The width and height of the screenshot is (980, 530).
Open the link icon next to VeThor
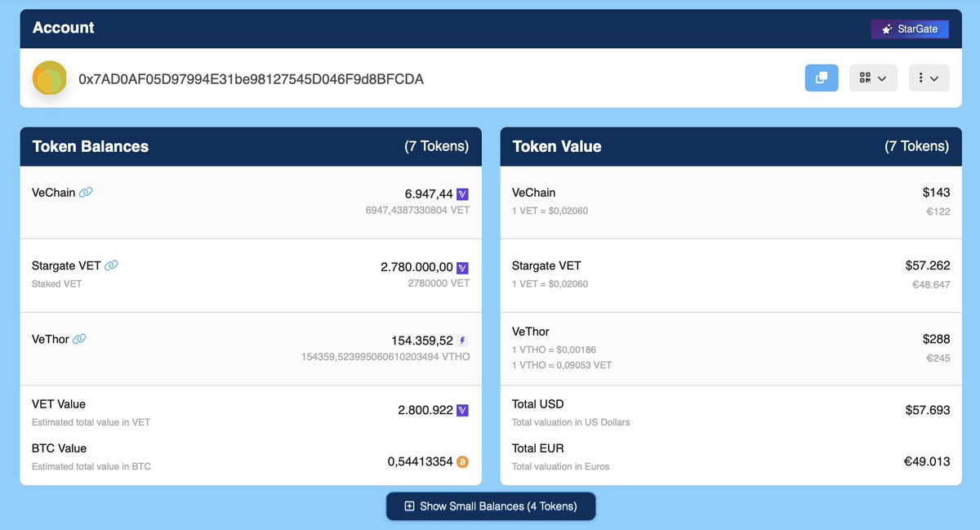point(79,339)
